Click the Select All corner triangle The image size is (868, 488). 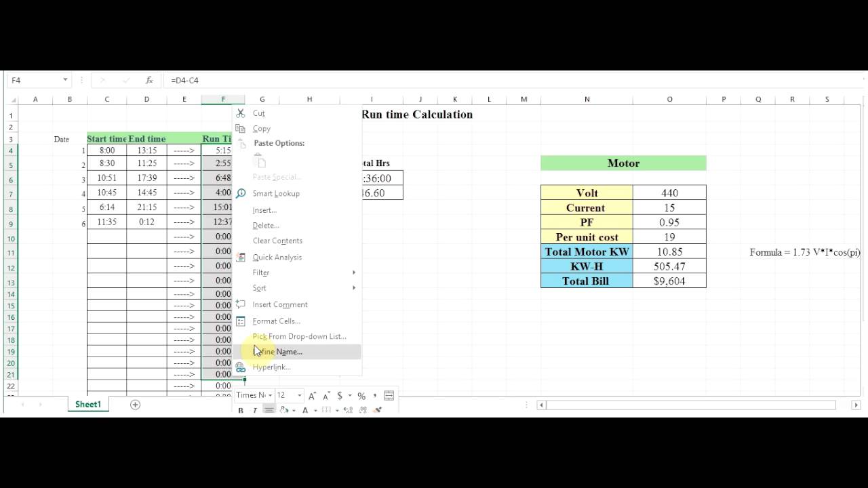12,100
